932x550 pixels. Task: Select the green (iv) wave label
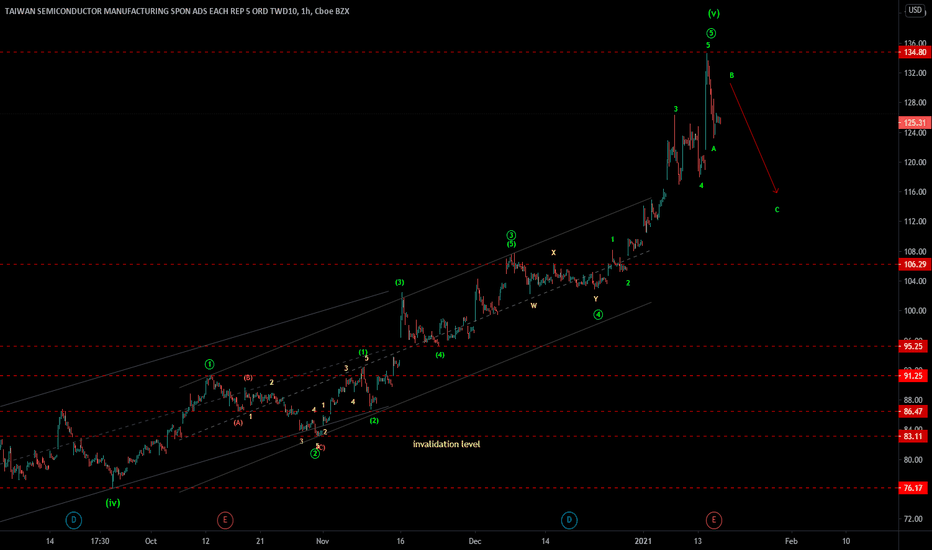[113, 502]
